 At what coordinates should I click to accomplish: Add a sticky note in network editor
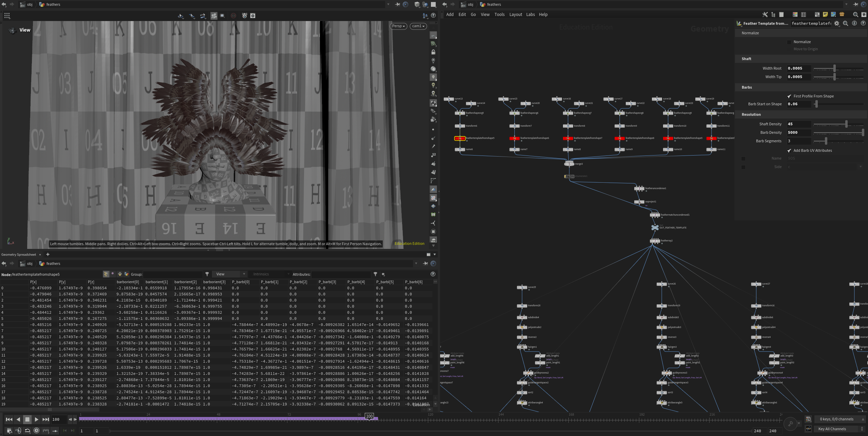coord(825,15)
